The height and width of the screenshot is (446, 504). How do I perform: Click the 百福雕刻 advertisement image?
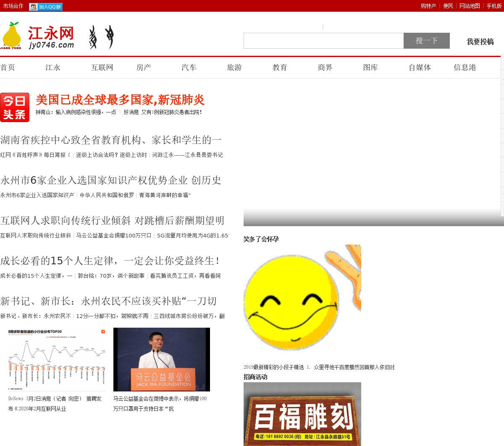click(302, 414)
